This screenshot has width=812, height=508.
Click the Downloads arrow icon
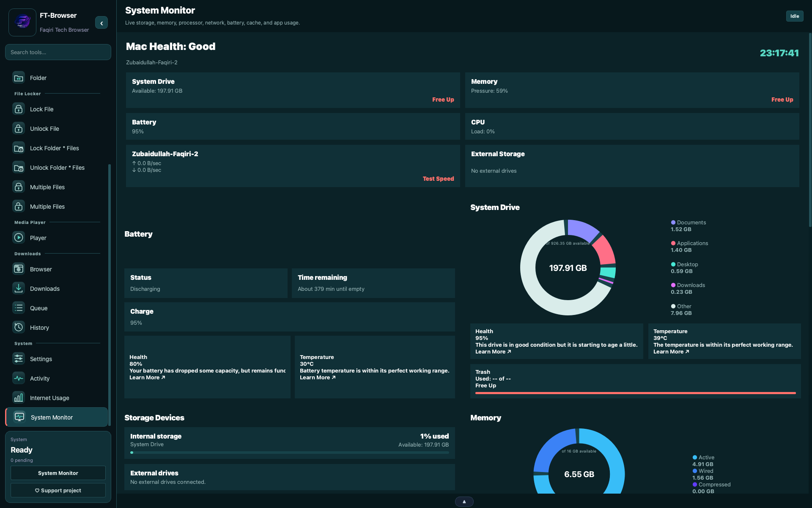tap(19, 289)
